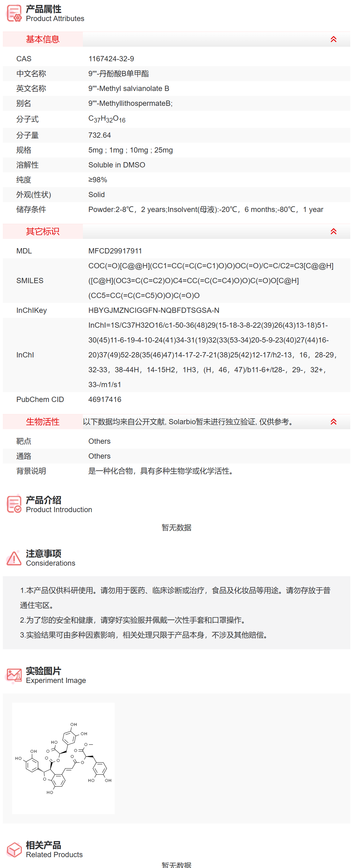
Task: Click the 靶点 value Others
Action: click(x=99, y=441)
